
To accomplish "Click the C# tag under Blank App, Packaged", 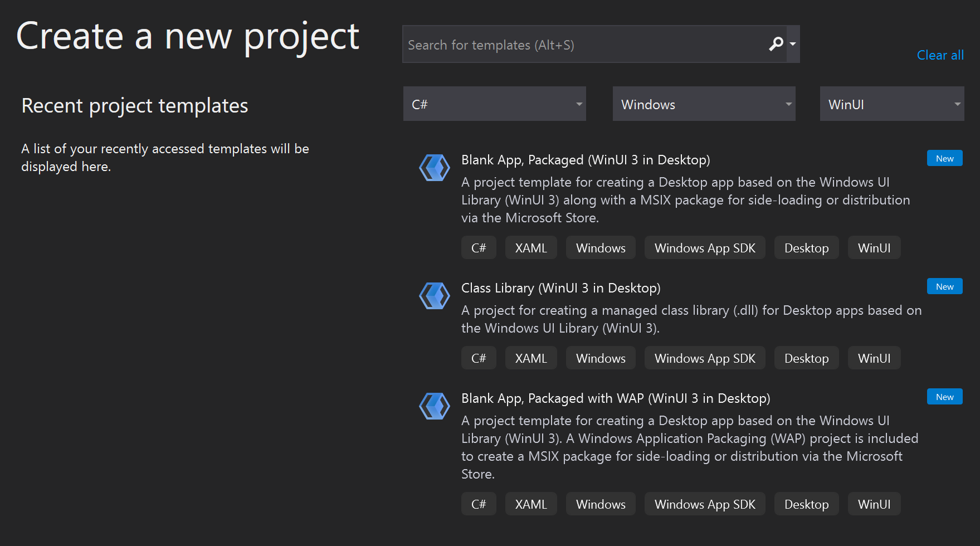I will [478, 247].
